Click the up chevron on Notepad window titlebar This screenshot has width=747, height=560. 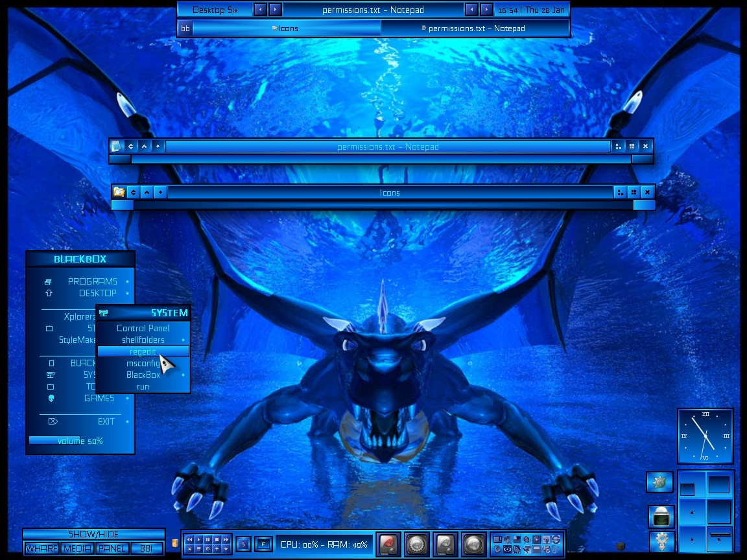click(x=145, y=146)
